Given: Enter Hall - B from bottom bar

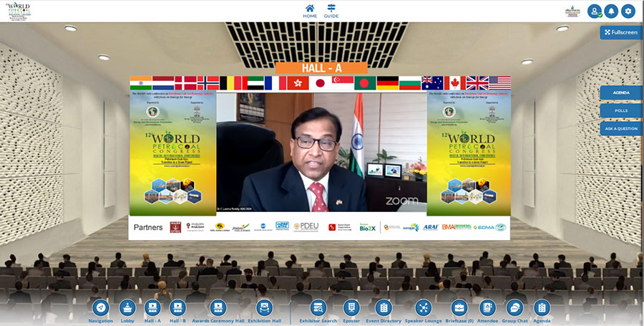Looking at the screenshot, I should click(177, 307).
